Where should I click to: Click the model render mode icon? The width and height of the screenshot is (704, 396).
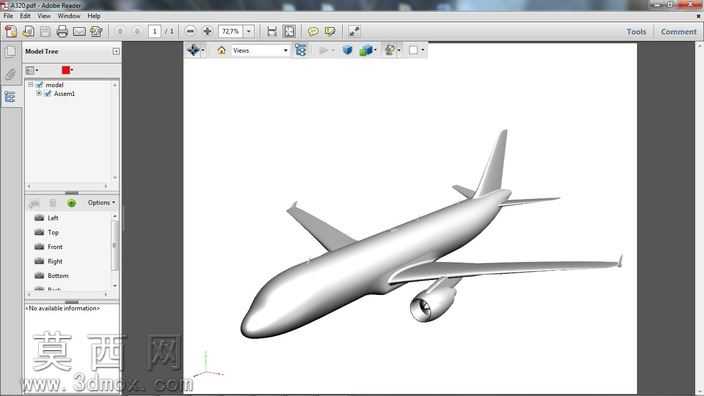click(365, 50)
